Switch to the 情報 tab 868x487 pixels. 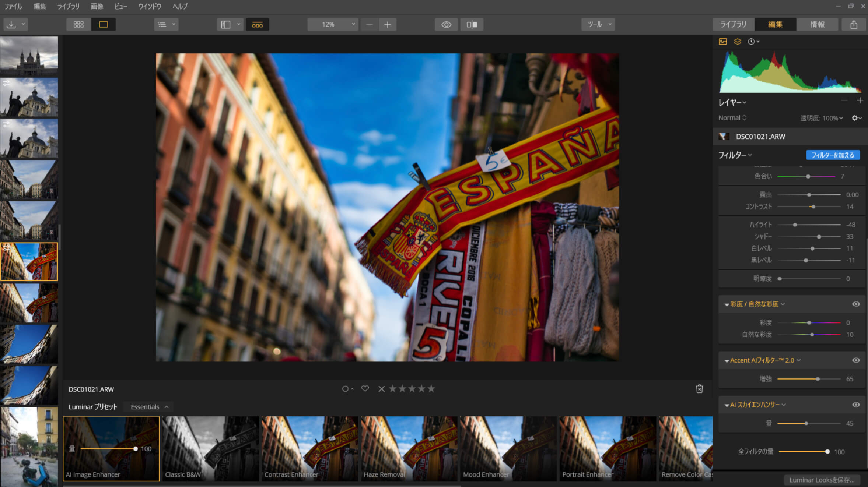(817, 24)
